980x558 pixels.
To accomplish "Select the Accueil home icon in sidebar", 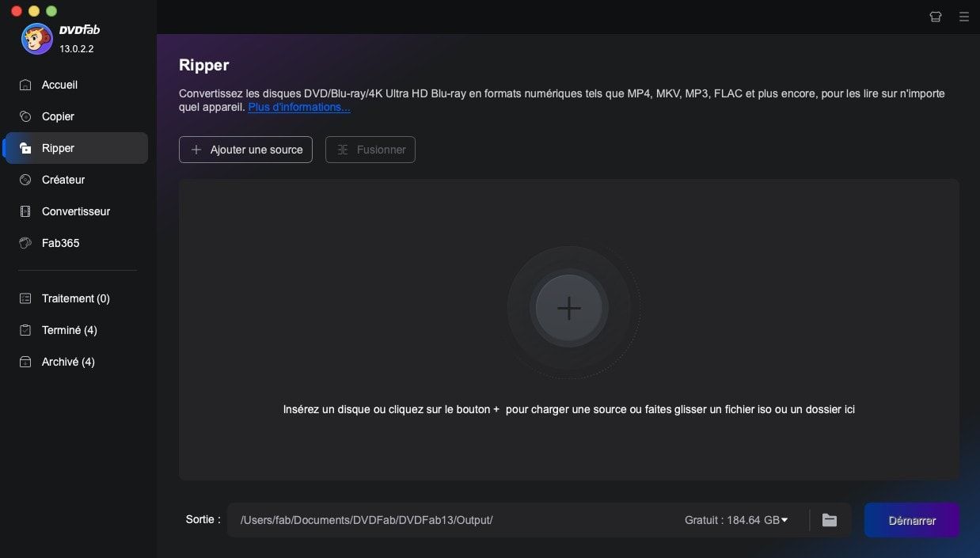I will [26, 85].
